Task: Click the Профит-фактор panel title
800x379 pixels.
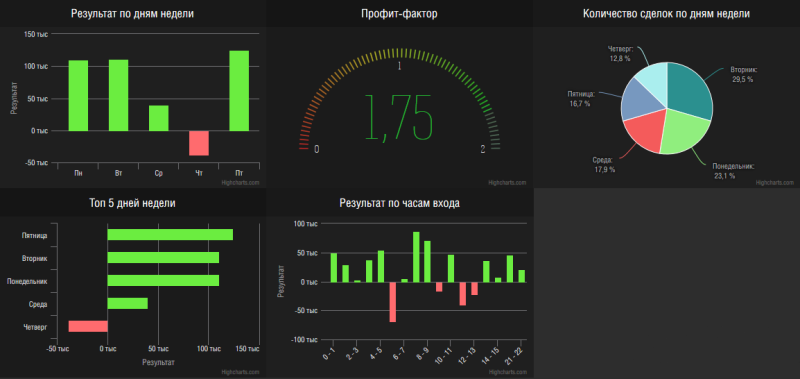Action: tap(399, 14)
